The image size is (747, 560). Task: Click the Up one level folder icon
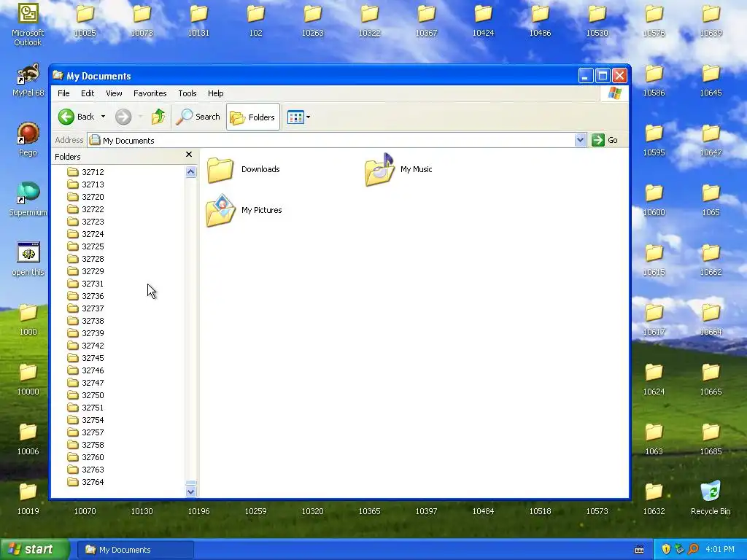point(158,117)
